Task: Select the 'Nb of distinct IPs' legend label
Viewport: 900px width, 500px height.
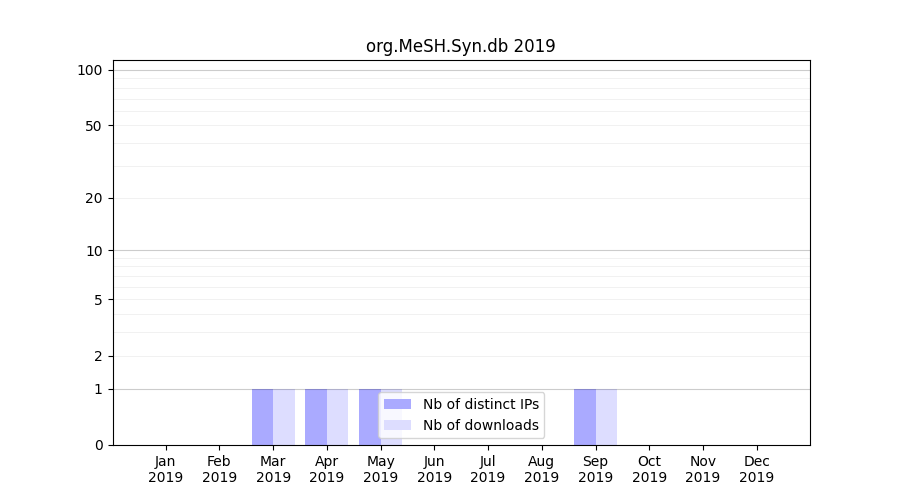Action: [480, 404]
